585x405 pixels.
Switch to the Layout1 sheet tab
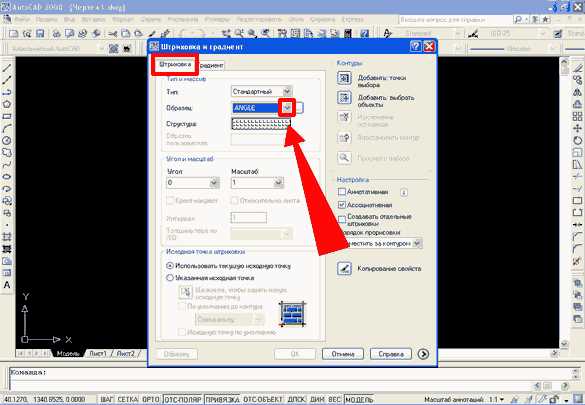98,353
